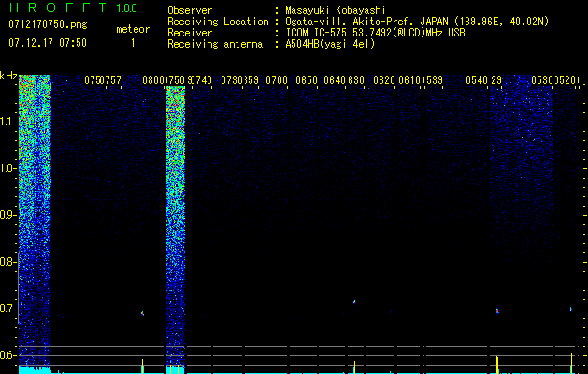Click the yellow power spike under 630
Viewport: 588px width, 374px height.
(354, 367)
